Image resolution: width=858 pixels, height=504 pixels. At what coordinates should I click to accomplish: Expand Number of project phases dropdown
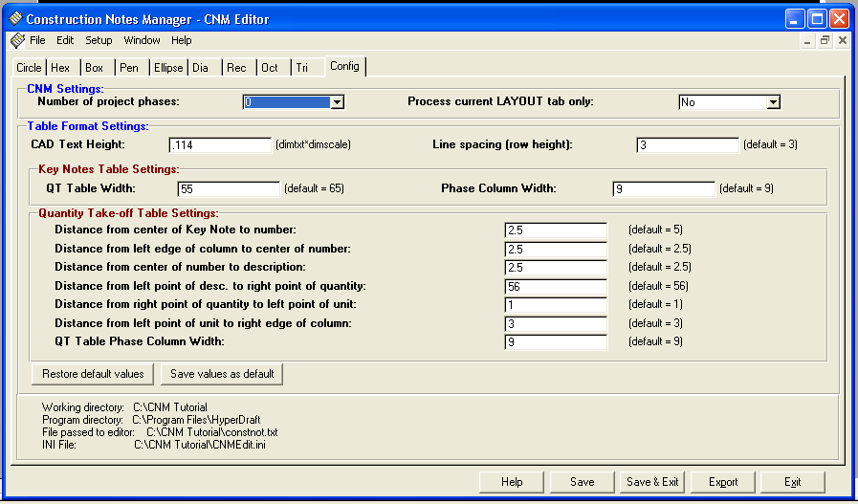tap(336, 102)
